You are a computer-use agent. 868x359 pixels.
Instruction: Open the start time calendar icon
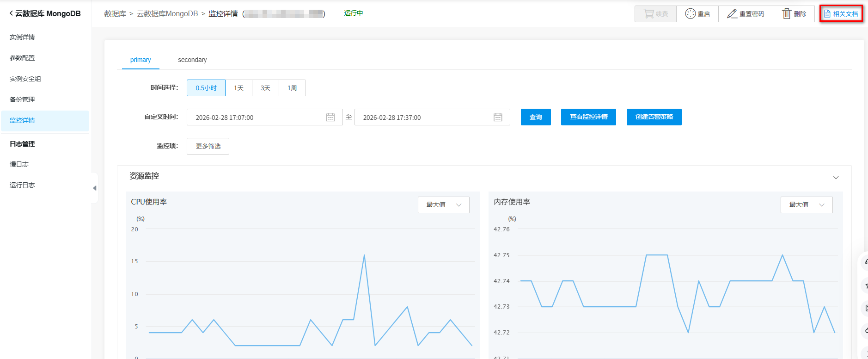pos(330,118)
